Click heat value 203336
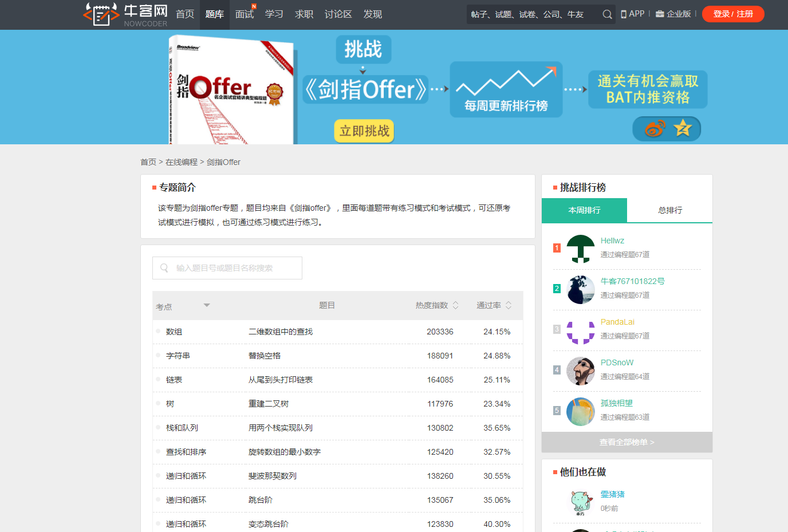Screen dimensions: 788x532 point(440,332)
